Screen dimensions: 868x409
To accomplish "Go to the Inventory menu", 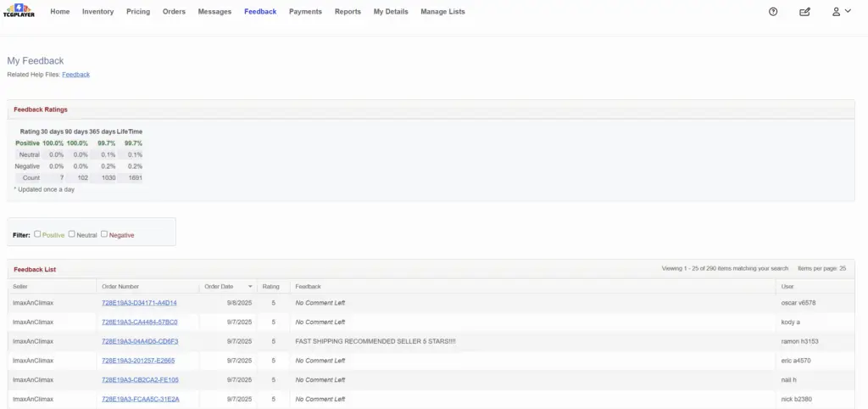I will 97,12.
